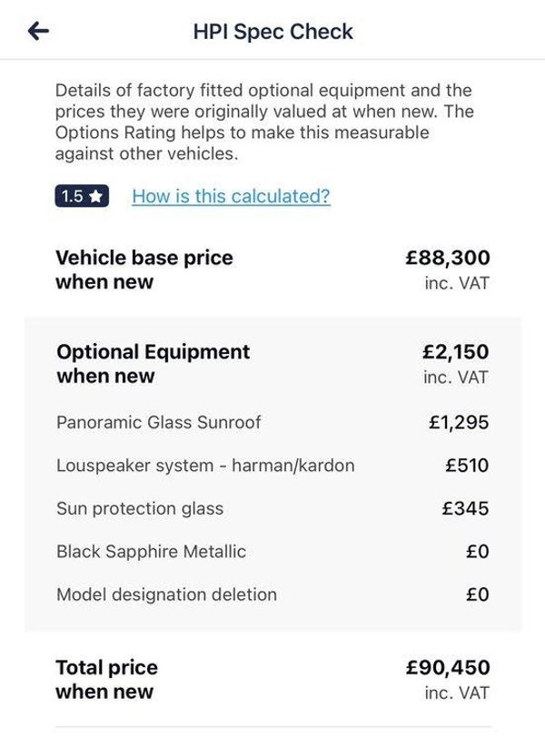Viewport: 545px width, 756px height.
Task: Tap the £345 sun protection price
Action: [x=465, y=508]
